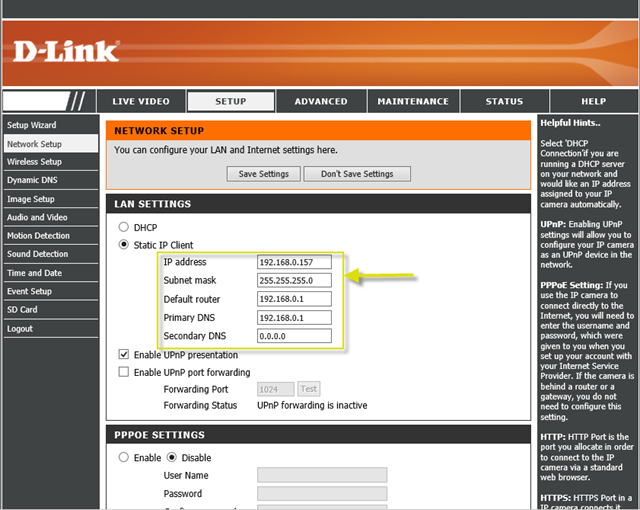This screenshot has height=510, width=640.
Task: Click the PPPoE Password field
Action: click(x=322, y=493)
